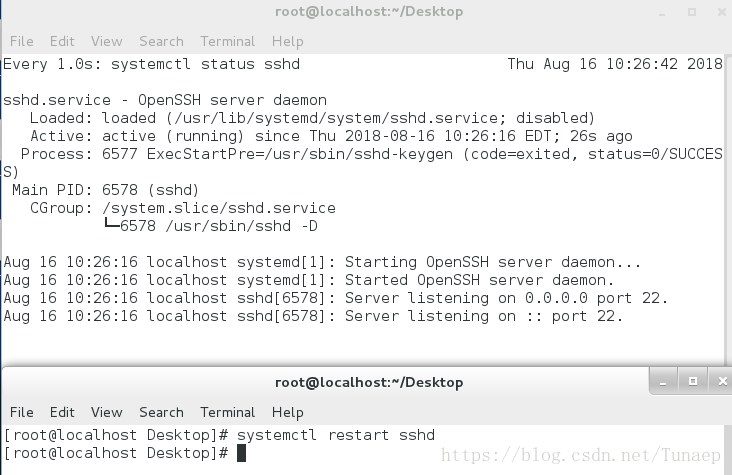Close the background terminal window
732x475 pixels.
722,12
